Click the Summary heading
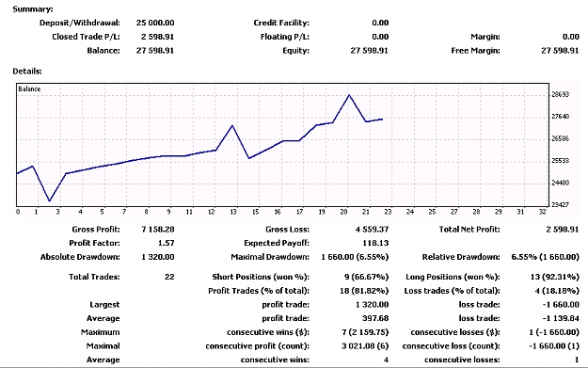The width and height of the screenshot is (588, 368). (x=33, y=9)
